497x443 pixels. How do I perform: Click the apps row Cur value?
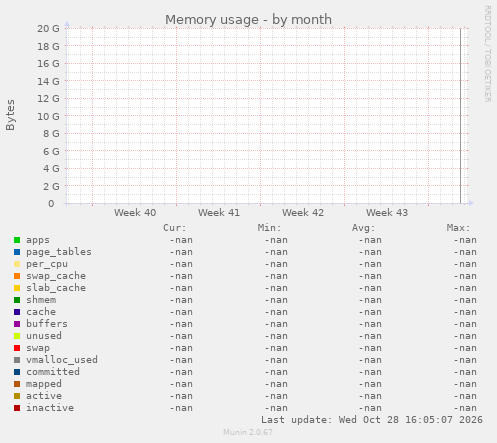pos(181,240)
